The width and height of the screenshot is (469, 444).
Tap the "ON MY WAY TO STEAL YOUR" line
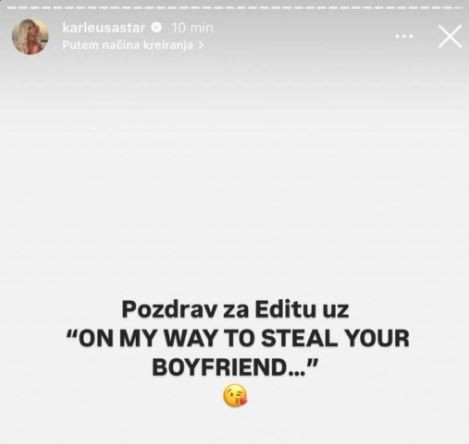pyautogui.click(x=237, y=339)
